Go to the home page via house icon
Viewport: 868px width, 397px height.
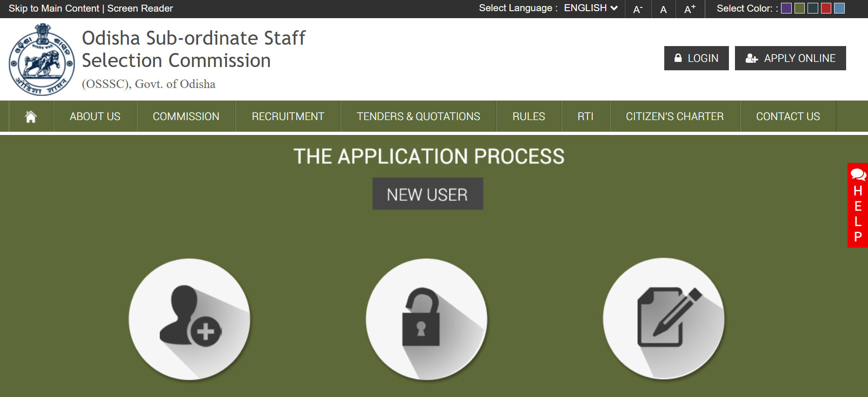31,116
